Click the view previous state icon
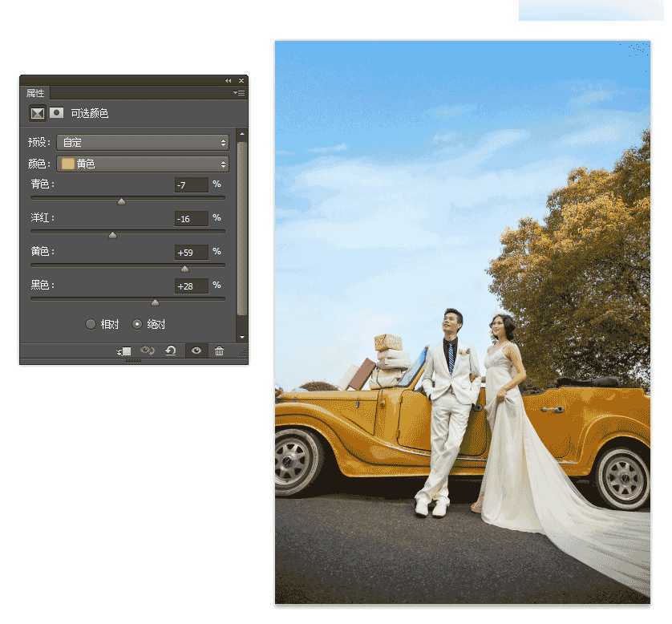The image size is (672, 624). (148, 350)
